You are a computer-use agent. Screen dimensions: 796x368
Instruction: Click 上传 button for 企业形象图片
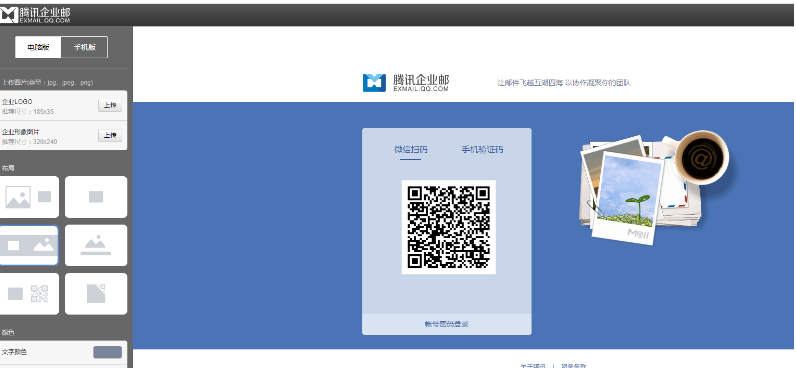(x=110, y=135)
